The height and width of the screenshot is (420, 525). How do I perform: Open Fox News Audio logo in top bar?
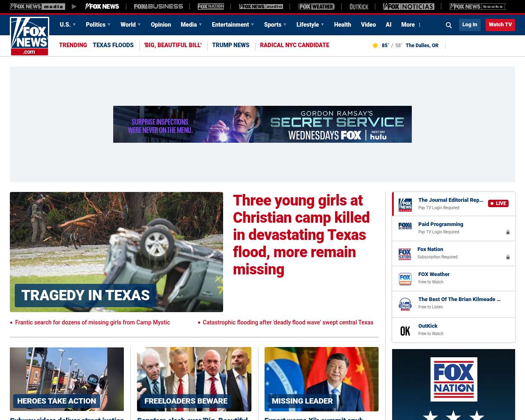coord(261,7)
